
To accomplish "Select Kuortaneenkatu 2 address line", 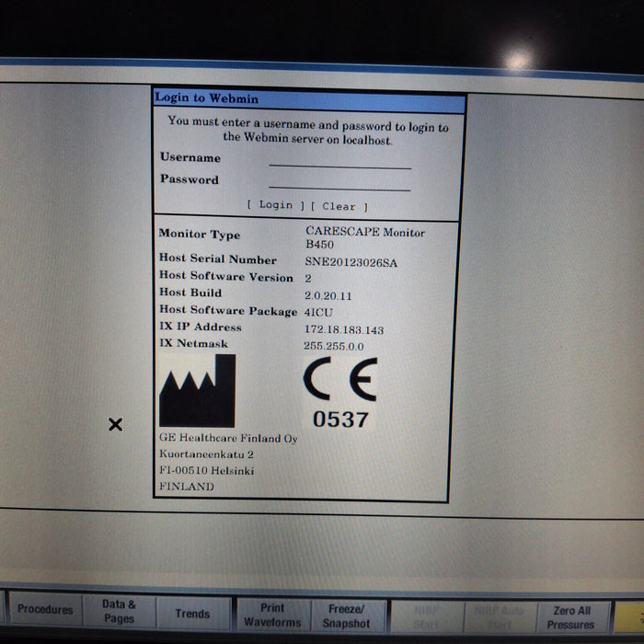I will click(206, 454).
